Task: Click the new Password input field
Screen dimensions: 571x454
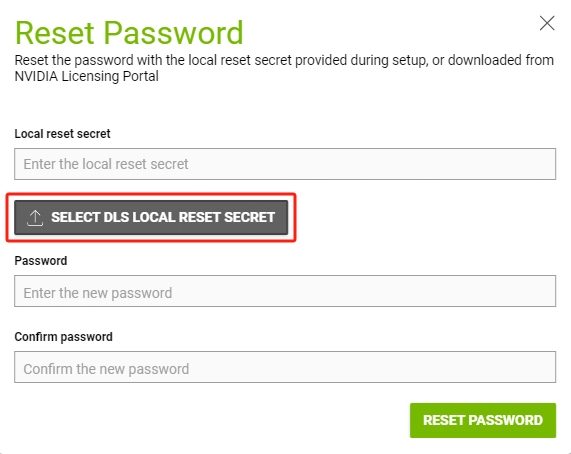Action: pyautogui.click(x=285, y=291)
